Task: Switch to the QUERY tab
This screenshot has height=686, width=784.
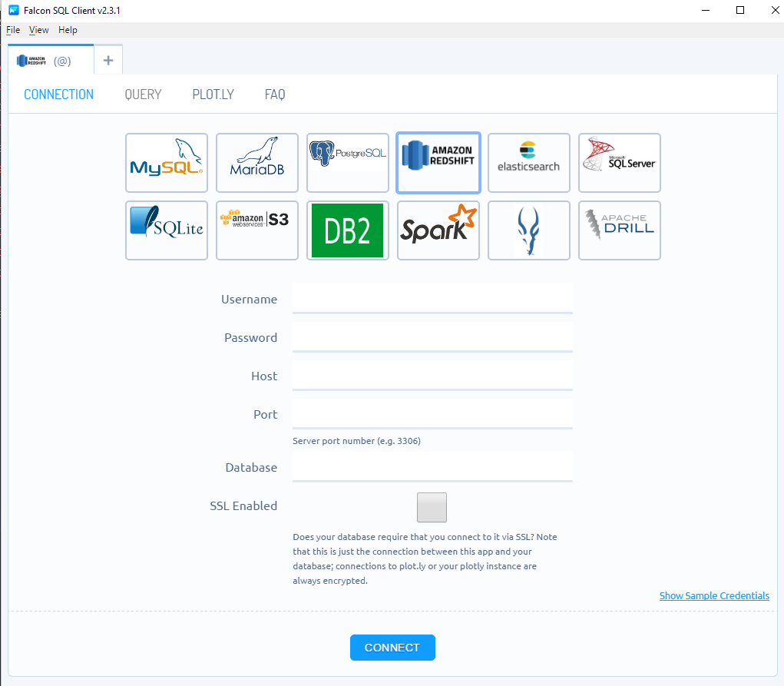Action: point(143,94)
